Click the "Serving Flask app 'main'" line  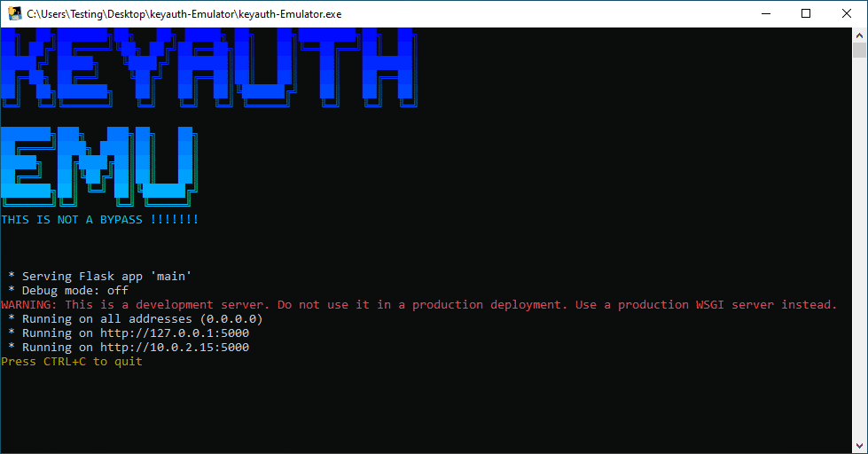tap(99, 277)
